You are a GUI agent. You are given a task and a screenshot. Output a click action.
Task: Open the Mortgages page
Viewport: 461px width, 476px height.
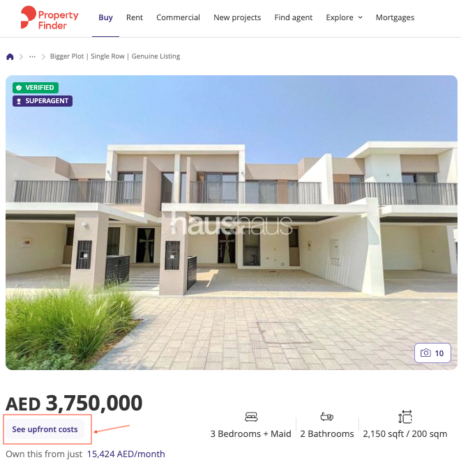395,17
